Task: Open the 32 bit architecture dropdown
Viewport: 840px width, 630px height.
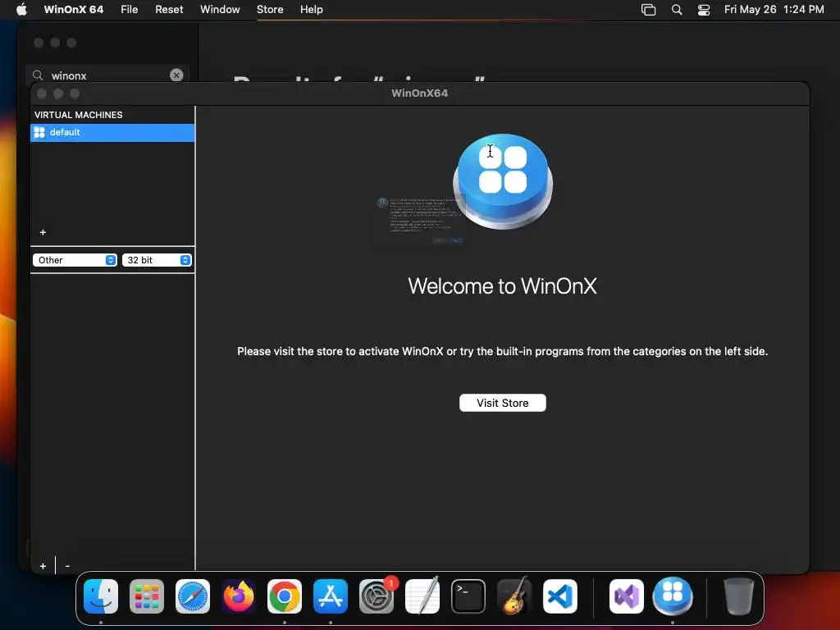Action: (157, 260)
